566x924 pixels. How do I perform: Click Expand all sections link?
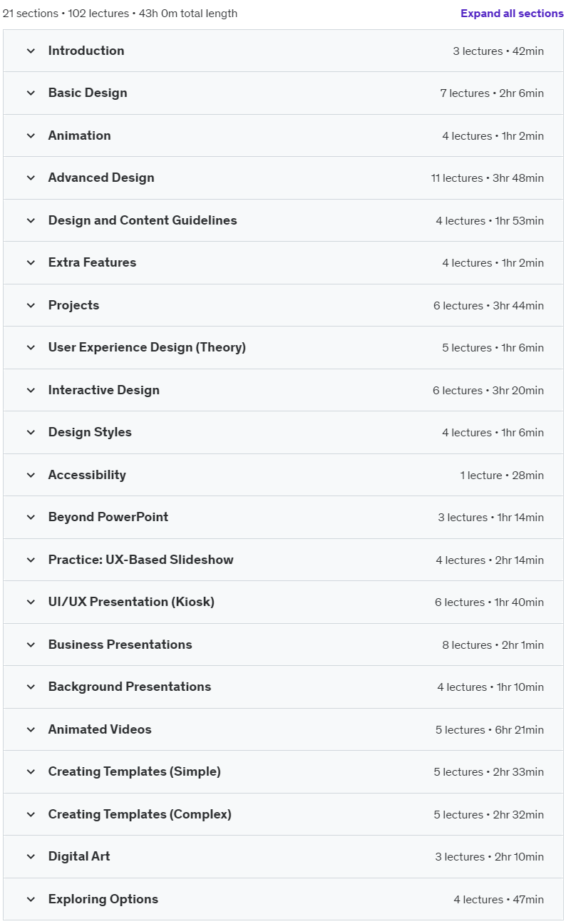tap(512, 14)
